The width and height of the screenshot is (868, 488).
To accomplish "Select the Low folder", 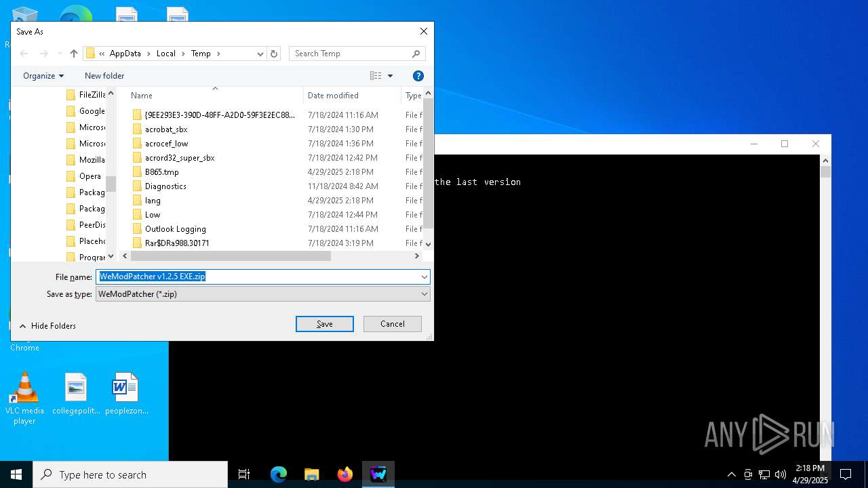I will tap(153, 215).
